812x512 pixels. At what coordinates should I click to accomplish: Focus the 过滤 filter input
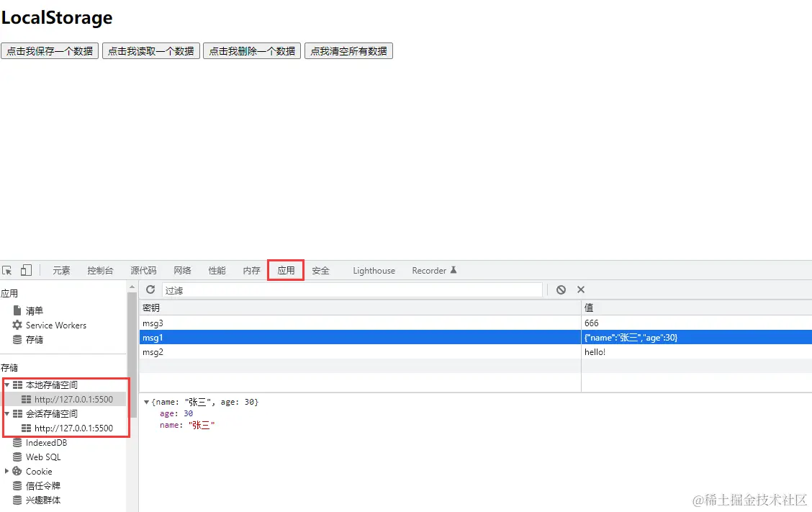[352, 290]
